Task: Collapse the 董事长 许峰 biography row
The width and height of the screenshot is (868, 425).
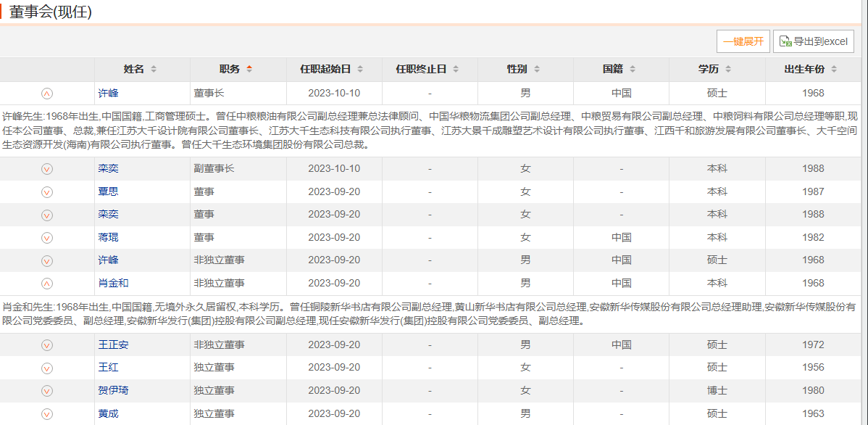Action: click(47, 94)
